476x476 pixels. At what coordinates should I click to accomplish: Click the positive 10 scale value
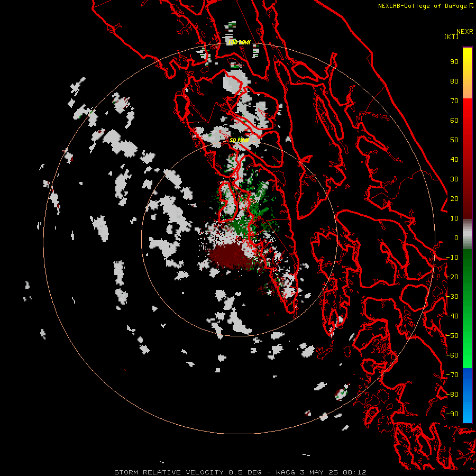click(454, 218)
